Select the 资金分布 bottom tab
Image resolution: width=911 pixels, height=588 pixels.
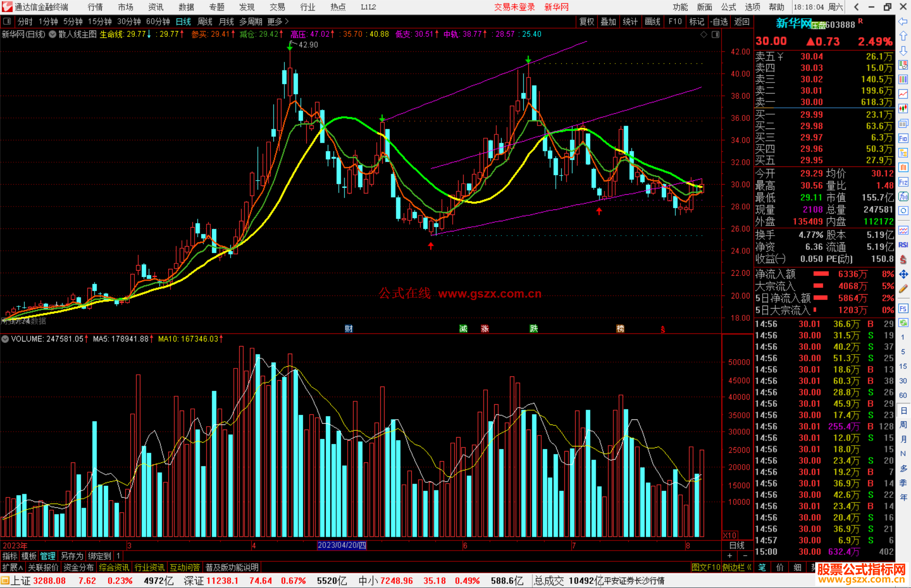coord(78,567)
